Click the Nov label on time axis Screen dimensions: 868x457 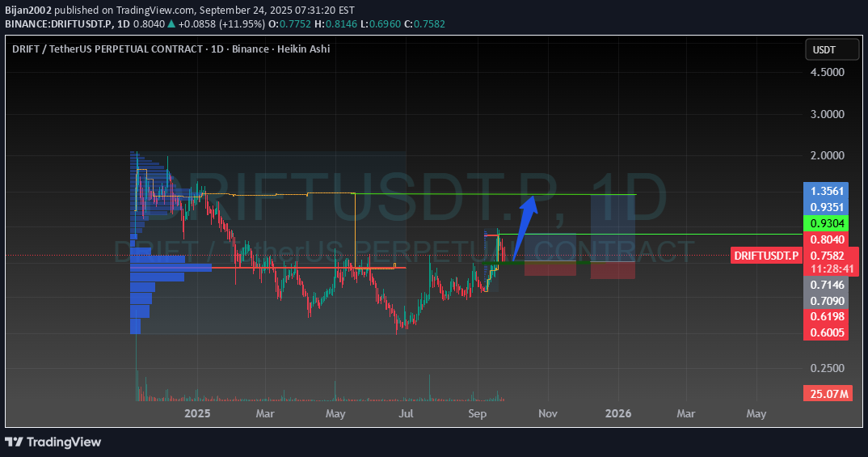click(548, 414)
